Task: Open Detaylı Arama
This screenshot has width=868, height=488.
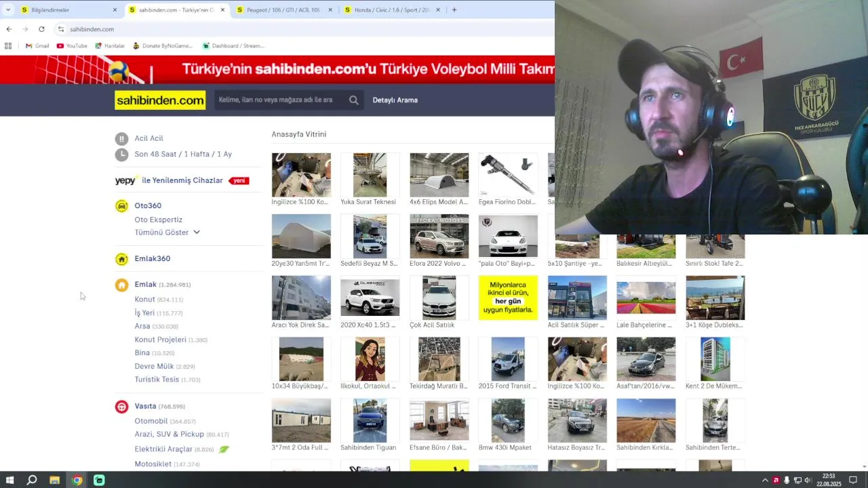Action: point(395,100)
